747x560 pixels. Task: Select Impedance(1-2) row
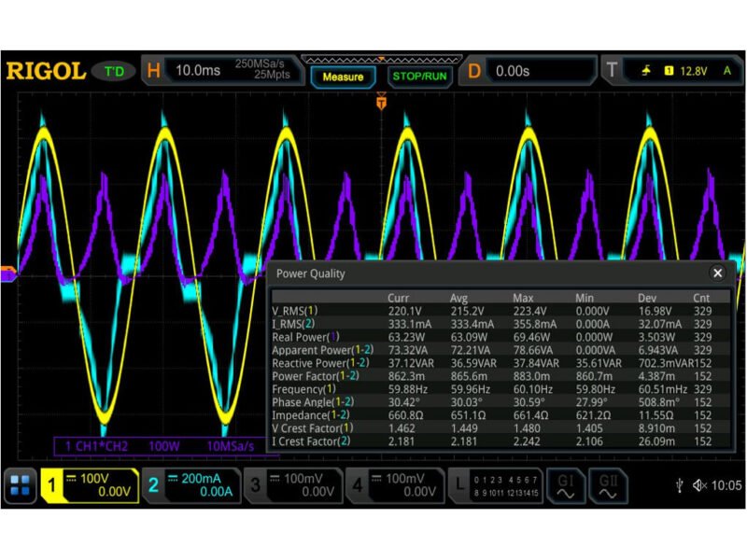pos(500,415)
